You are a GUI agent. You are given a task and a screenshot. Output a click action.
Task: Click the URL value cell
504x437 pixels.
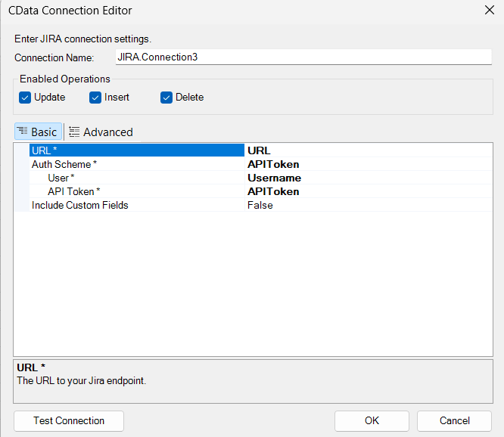(x=369, y=150)
